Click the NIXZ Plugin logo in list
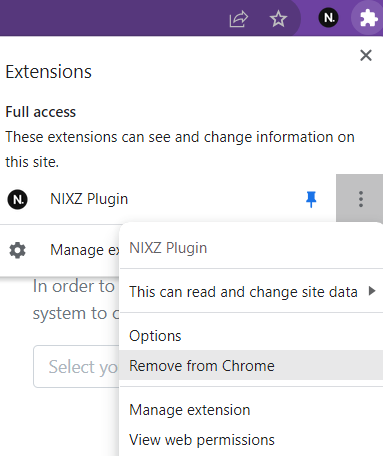Viewport: 383px width, 456px height. click(18, 199)
